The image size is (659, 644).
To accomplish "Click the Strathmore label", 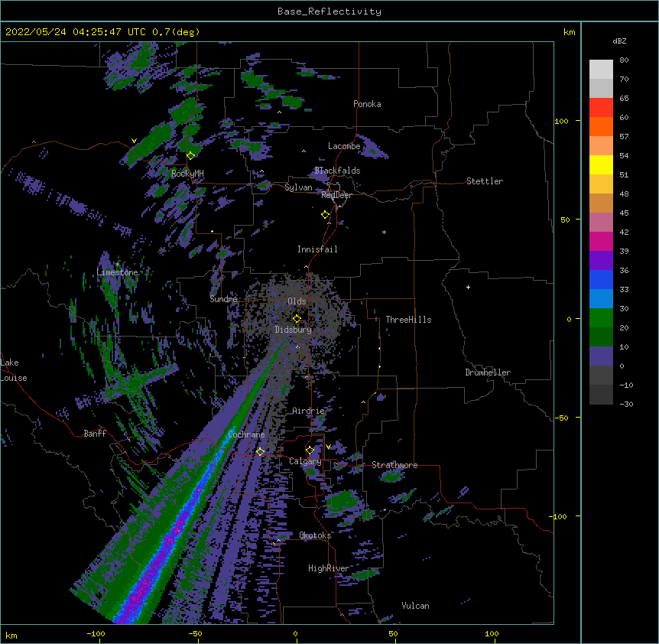I will tap(394, 465).
